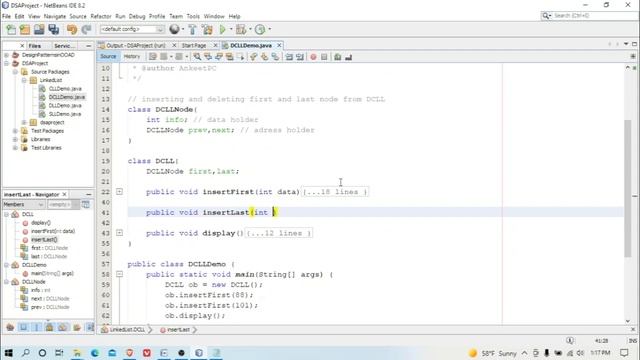Toggle Show Static Members filter in Navigator

36,327
